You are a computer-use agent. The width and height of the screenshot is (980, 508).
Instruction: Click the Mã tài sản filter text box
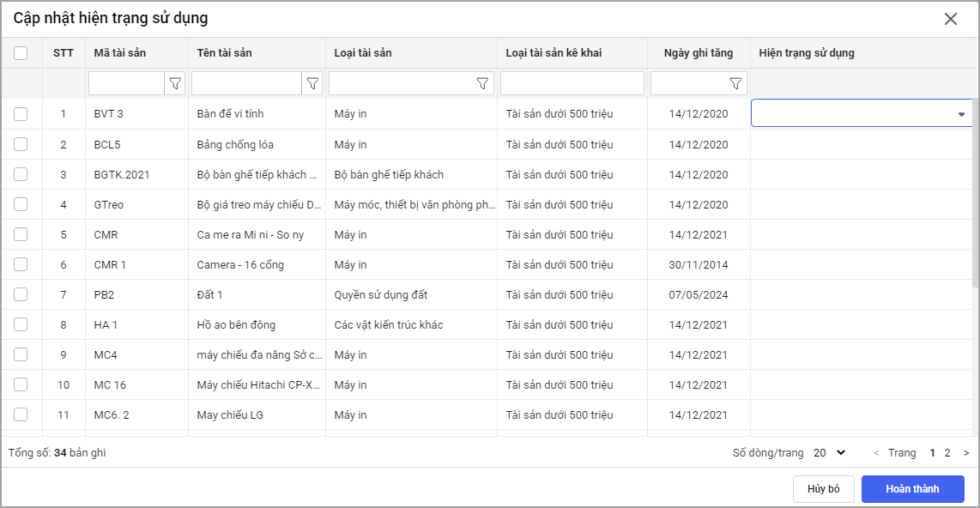[126, 83]
